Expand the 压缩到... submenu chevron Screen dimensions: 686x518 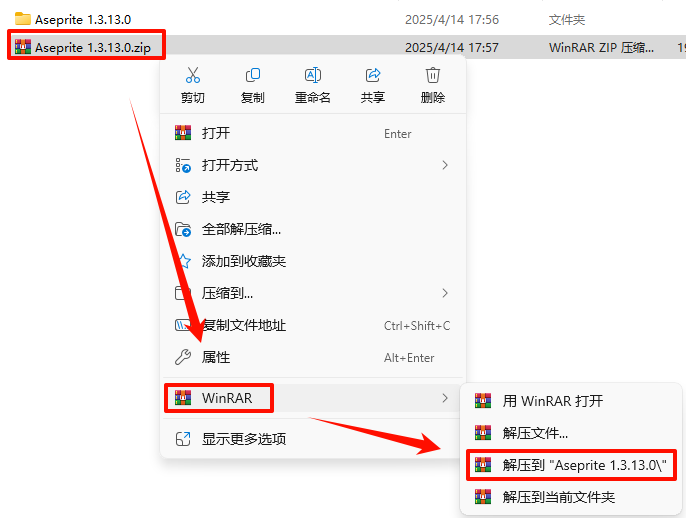pyautogui.click(x=445, y=293)
